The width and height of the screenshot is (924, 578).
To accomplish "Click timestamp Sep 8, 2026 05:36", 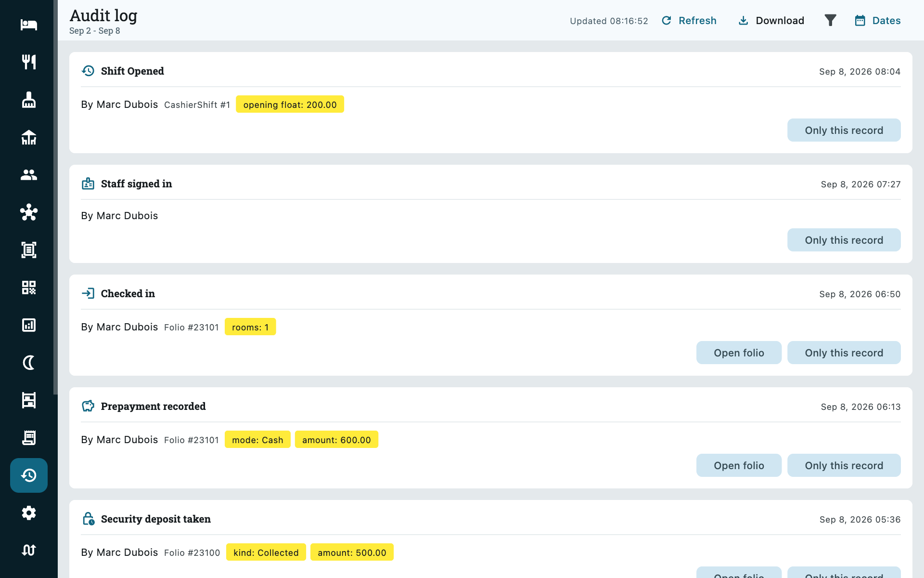I will [860, 519].
